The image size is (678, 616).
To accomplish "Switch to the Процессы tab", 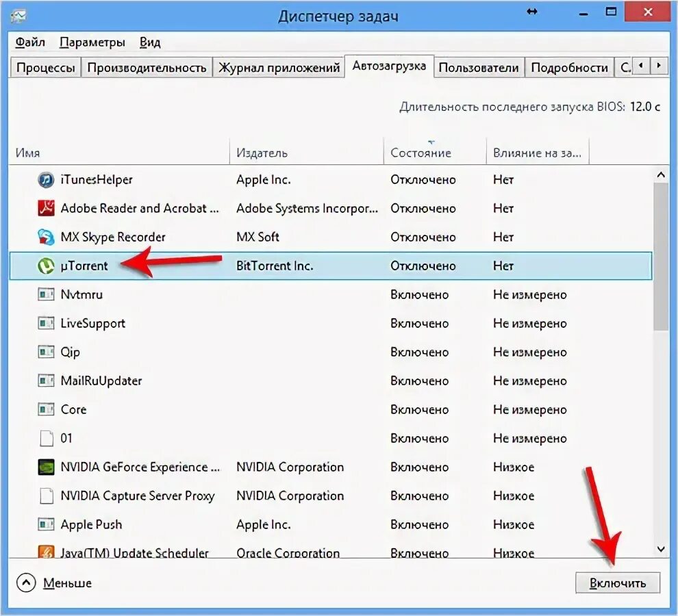I will (x=45, y=68).
